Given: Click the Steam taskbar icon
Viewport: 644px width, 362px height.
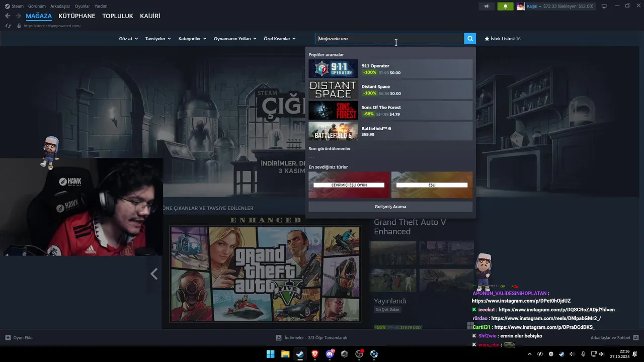Looking at the screenshot, I should [300, 354].
